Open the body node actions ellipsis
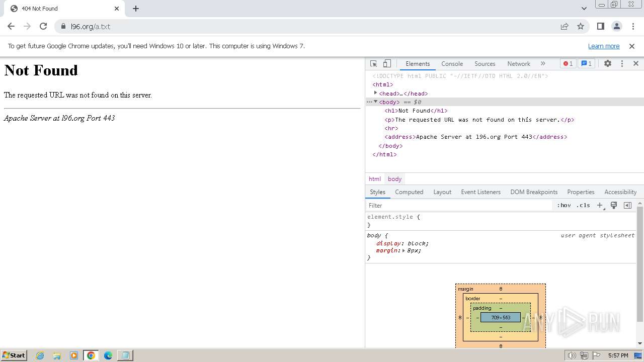This screenshot has width=644, height=362. pyautogui.click(x=369, y=102)
